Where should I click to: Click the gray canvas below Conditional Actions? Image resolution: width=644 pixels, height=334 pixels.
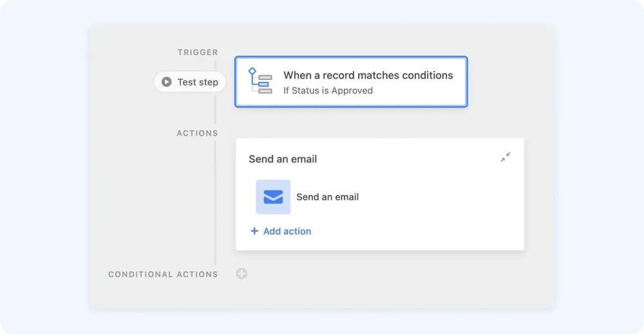tap(320, 295)
